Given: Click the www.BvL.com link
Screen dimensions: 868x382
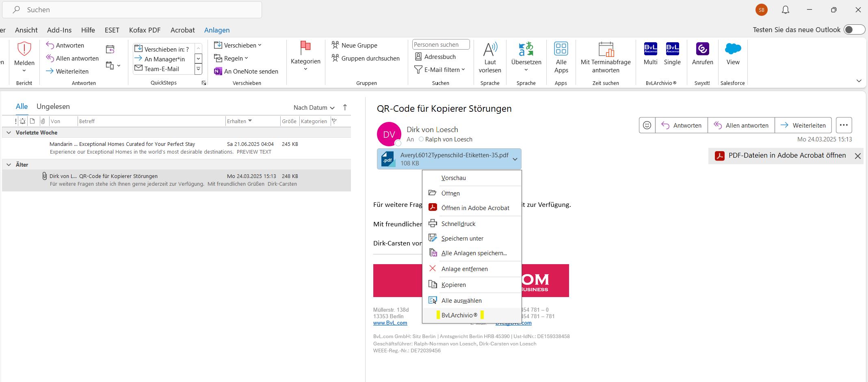Looking at the screenshot, I should (390, 323).
